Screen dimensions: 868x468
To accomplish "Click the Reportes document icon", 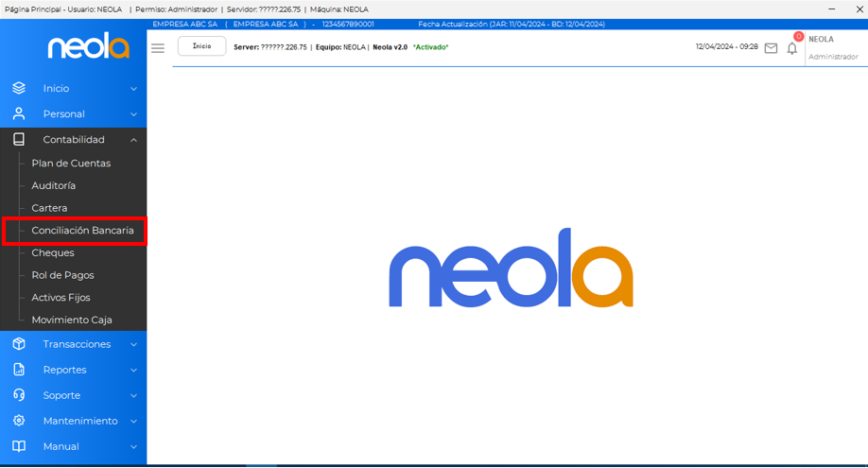I will tap(19, 370).
